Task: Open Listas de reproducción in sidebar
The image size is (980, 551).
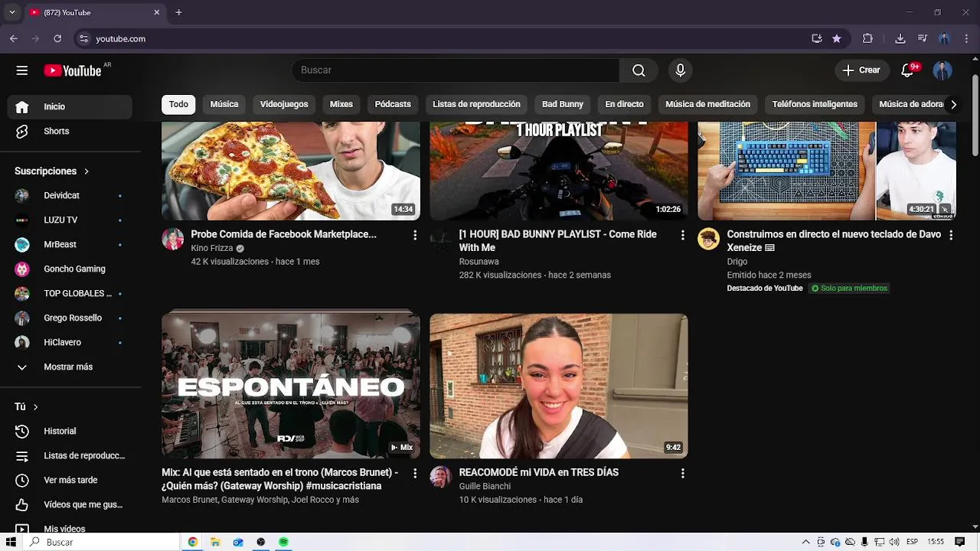Action: tap(70, 456)
